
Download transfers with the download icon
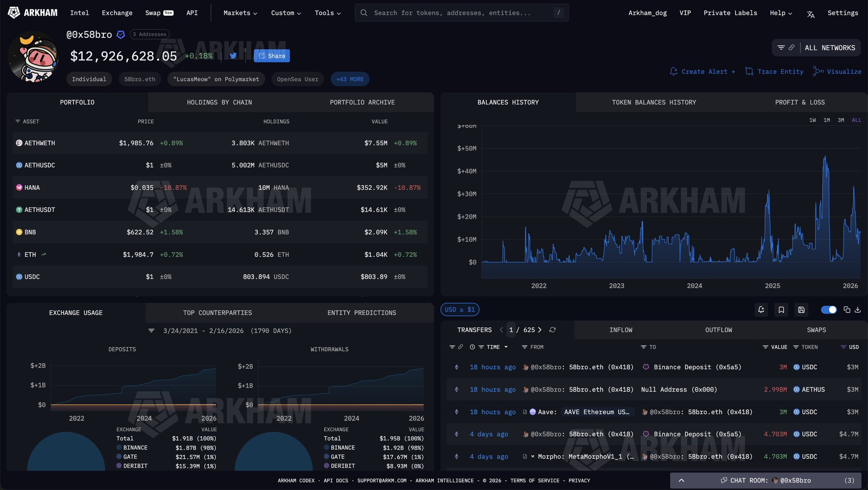[x=857, y=310]
